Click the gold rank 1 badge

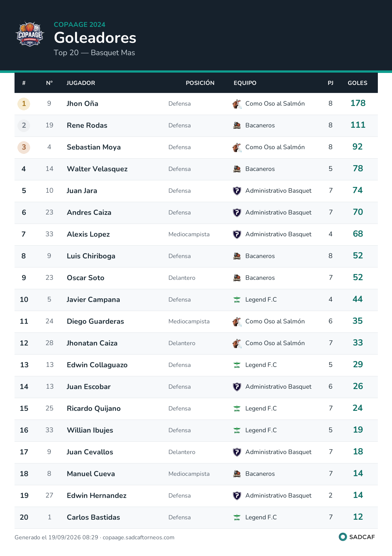click(x=24, y=104)
